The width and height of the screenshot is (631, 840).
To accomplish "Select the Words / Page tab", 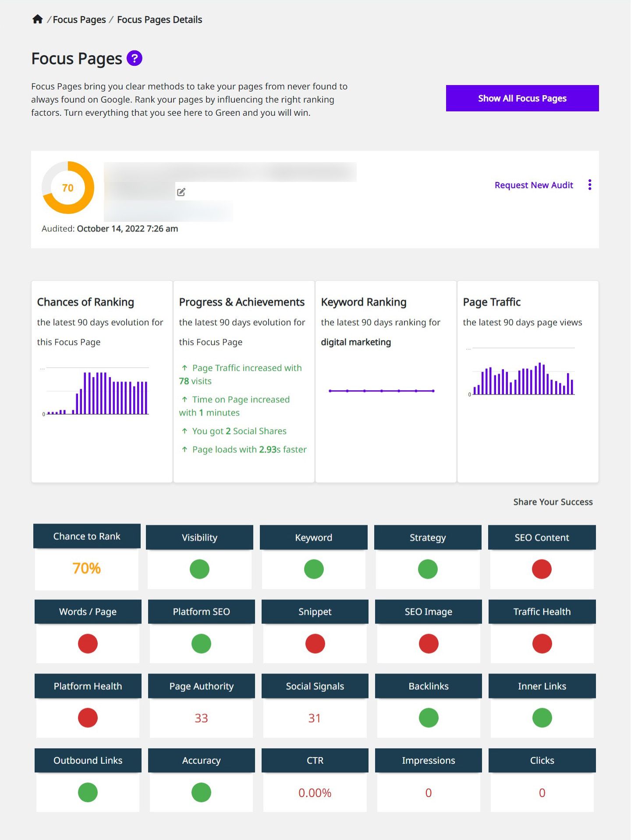I will coord(88,612).
